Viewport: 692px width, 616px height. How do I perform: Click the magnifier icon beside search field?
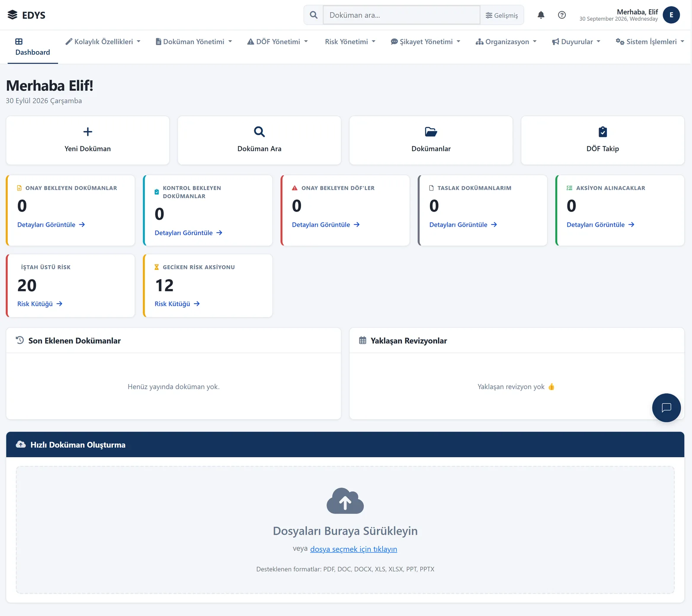[314, 15]
